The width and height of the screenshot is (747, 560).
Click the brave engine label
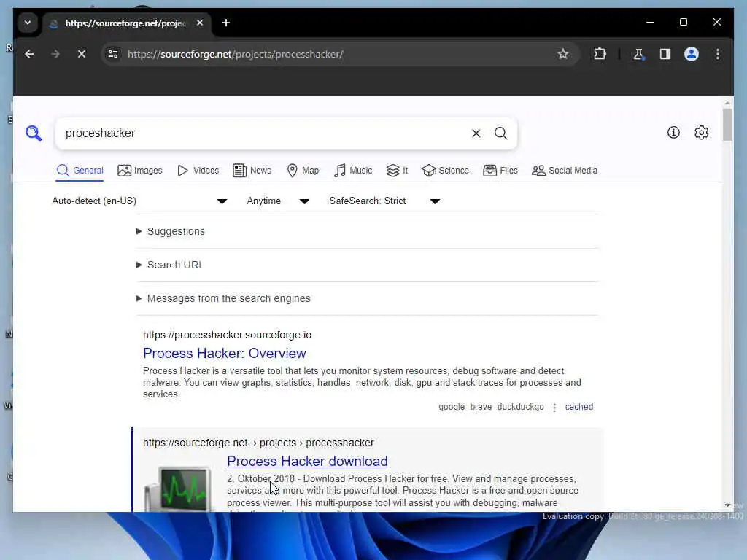click(481, 407)
